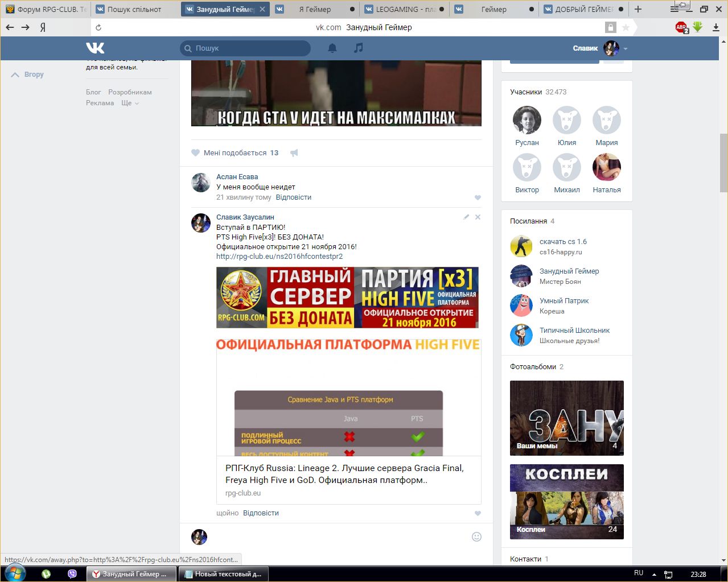Viewport: 728px width, 582px height.
Task: Switch to the Пошук спільнот tab
Action: click(135, 9)
